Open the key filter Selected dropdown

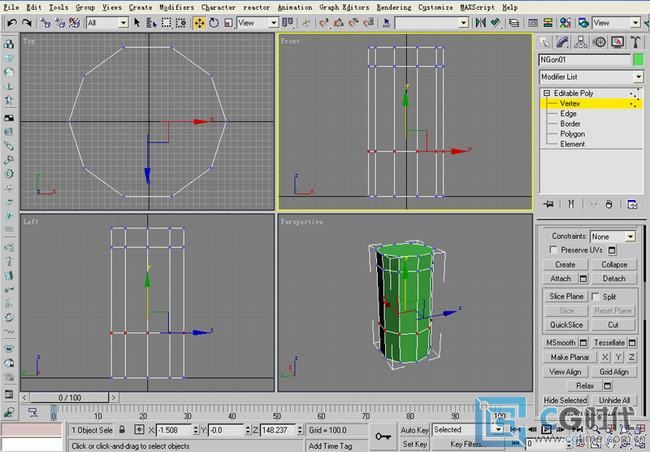pos(468,430)
